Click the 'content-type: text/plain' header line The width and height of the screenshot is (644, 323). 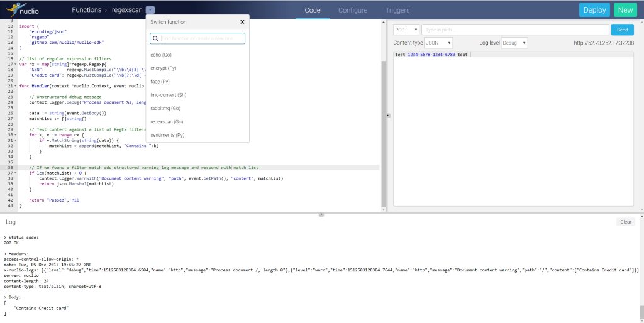52,286
